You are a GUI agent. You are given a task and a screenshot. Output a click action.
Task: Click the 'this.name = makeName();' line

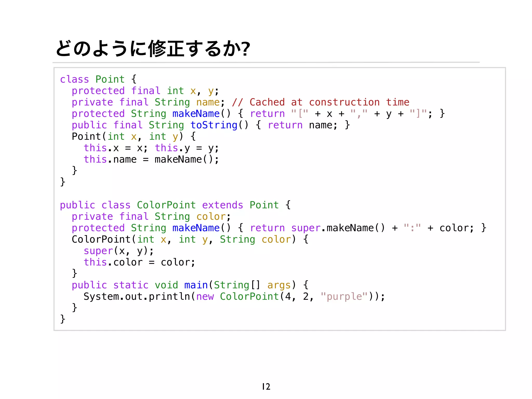[151, 159]
